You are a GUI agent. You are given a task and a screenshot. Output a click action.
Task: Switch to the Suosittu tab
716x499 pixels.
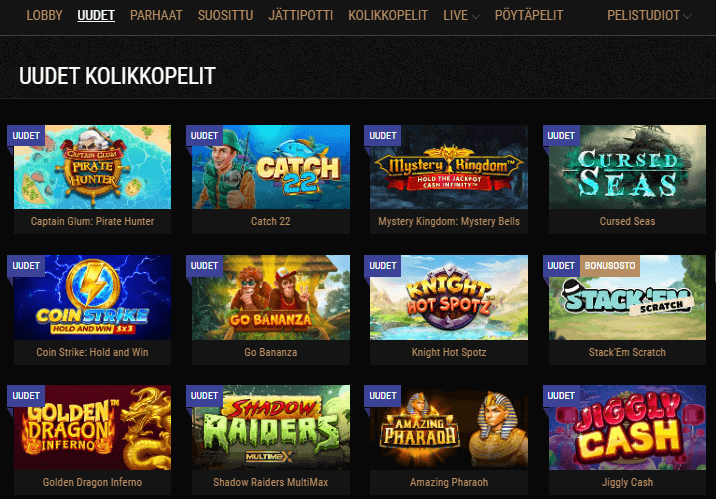click(226, 16)
